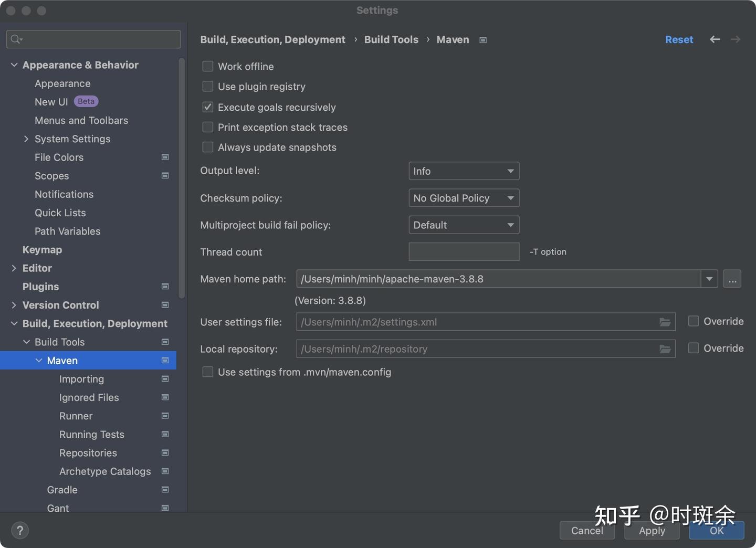The width and height of the screenshot is (756, 548).
Task: Click the project-level icon beside Maven breadcrumb
Action: 483,40
